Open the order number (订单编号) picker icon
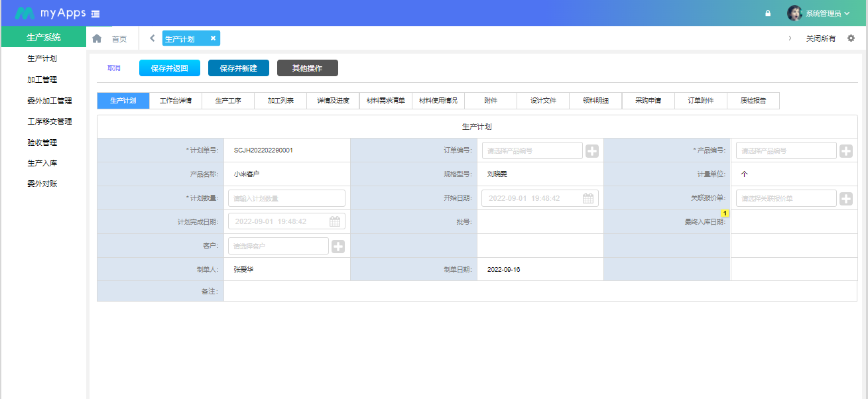 [x=591, y=150]
